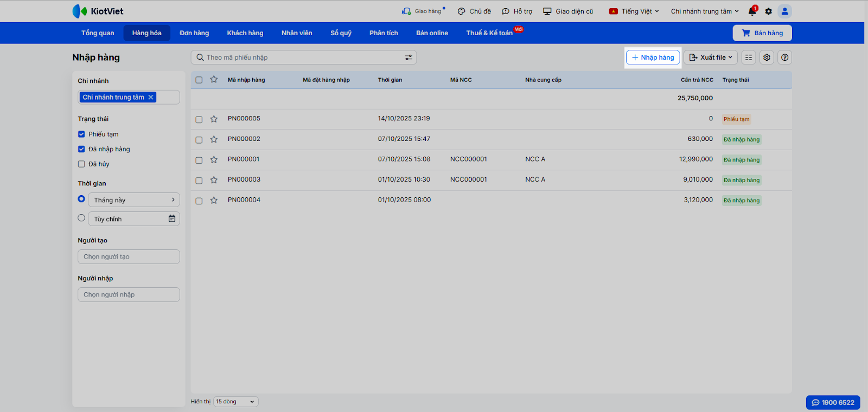Image resolution: width=868 pixels, height=412 pixels.
Task: Expand the Xuất file dropdown
Action: (x=710, y=57)
